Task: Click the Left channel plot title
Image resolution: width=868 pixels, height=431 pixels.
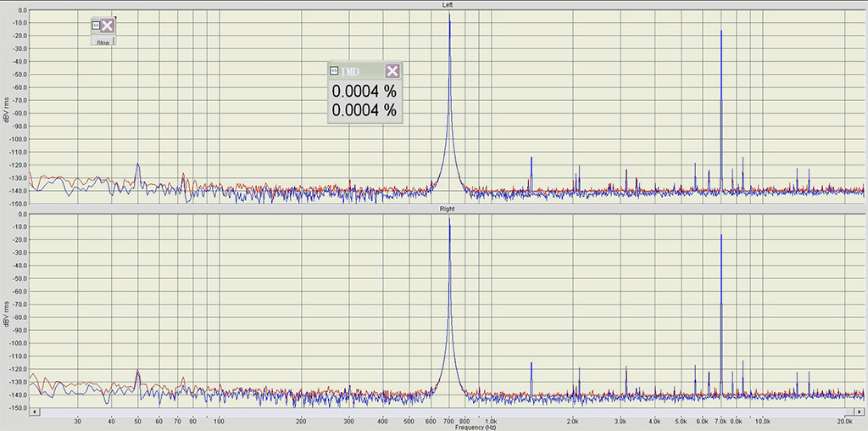Action: coord(448,5)
